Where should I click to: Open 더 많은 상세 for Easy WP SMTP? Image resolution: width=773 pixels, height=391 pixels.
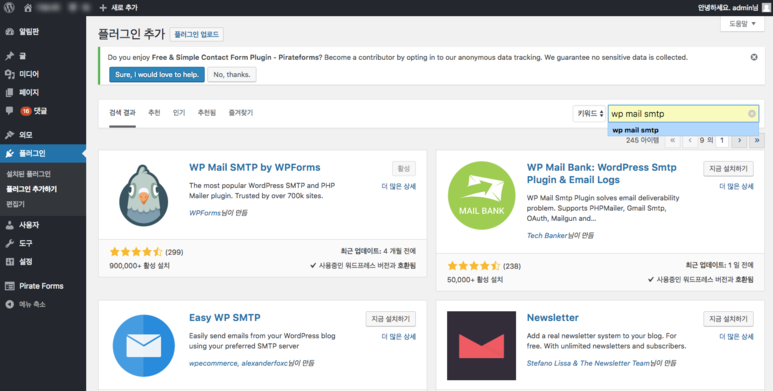click(399, 337)
